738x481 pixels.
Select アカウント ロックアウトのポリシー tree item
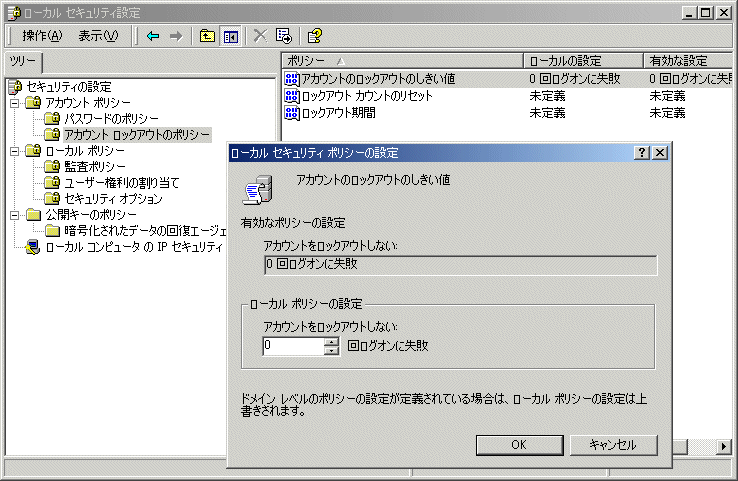(x=137, y=135)
